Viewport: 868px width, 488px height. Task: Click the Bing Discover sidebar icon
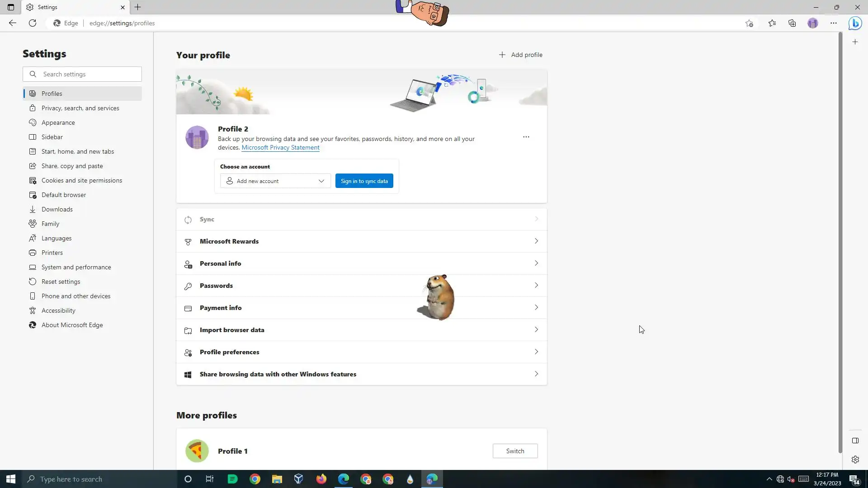(x=855, y=23)
